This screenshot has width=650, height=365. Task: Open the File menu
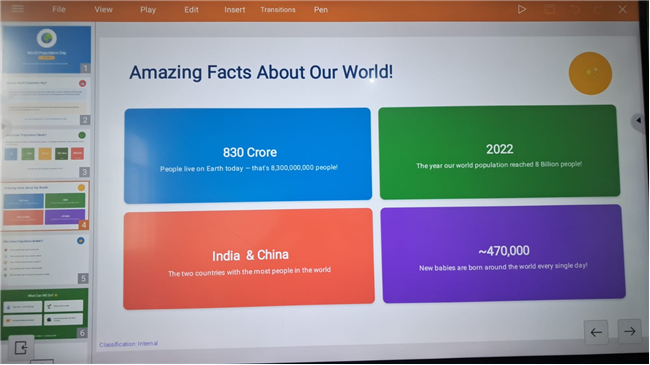click(59, 9)
